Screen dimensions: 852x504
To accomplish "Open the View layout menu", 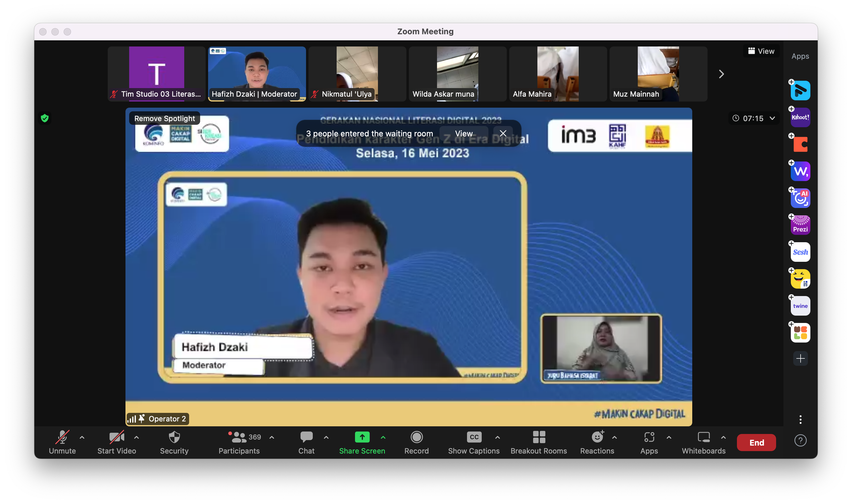I will (x=761, y=51).
